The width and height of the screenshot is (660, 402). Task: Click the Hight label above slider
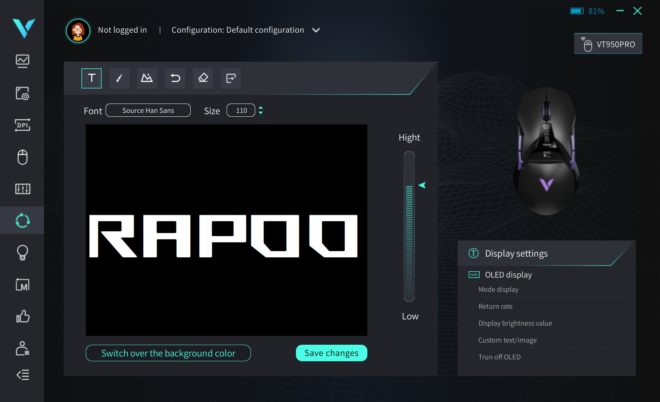click(x=409, y=138)
